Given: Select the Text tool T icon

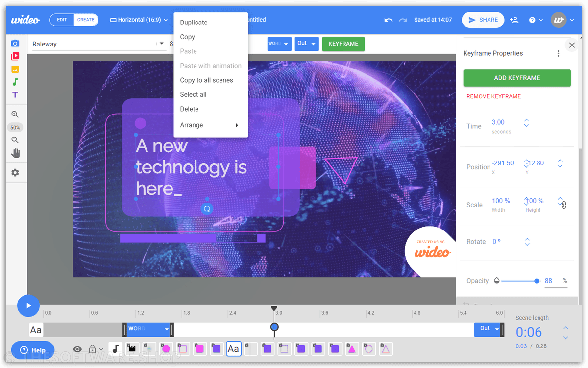Looking at the screenshot, I should 15,94.
